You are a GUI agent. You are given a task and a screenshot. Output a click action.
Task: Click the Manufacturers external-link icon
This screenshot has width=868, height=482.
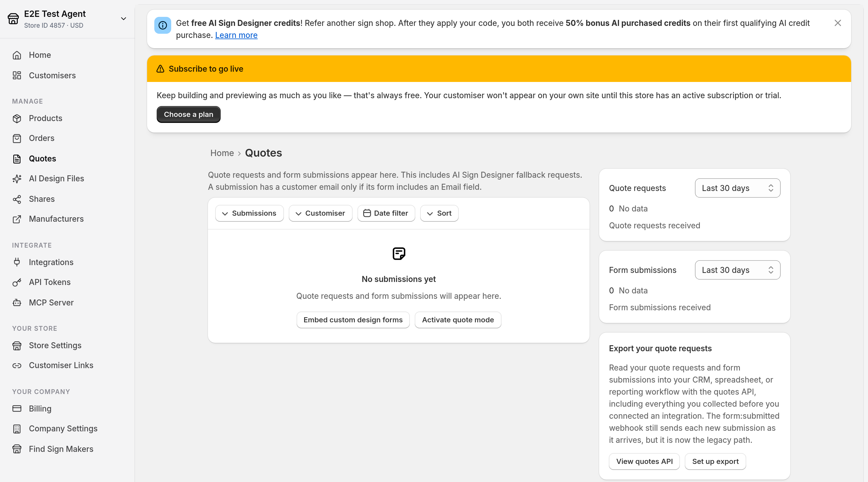pyautogui.click(x=17, y=219)
